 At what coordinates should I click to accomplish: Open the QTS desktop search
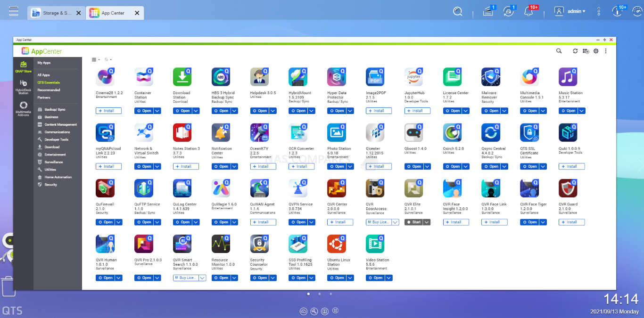(458, 11)
